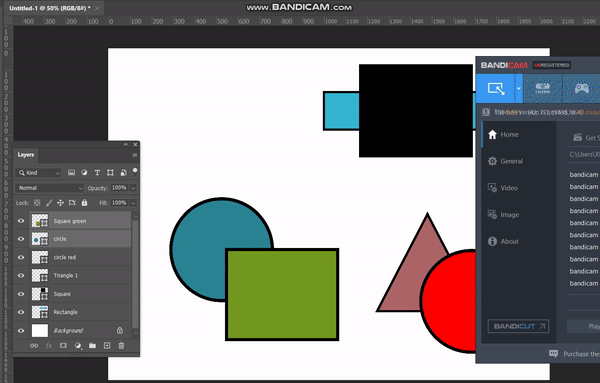Image resolution: width=600 pixels, height=383 pixels.
Task: Prevent artboard auto-nesting lock icon
Action: [72, 203]
